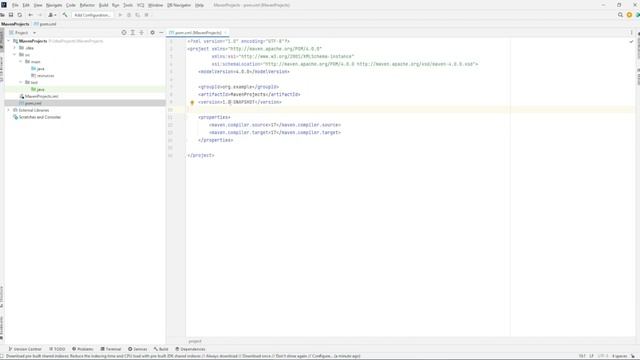Screen dimensions: 640x360
Task: Collapse the MavenProjects root node
Action: [x=9, y=41]
